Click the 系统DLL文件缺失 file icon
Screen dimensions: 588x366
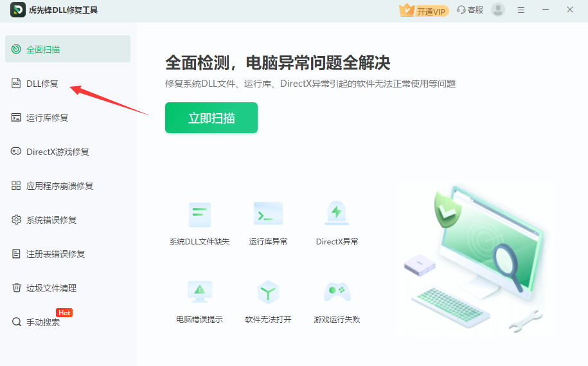pyautogui.click(x=199, y=215)
